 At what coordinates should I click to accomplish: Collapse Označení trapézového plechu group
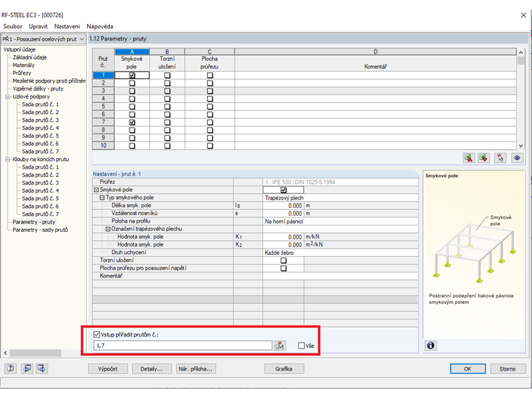point(108,229)
